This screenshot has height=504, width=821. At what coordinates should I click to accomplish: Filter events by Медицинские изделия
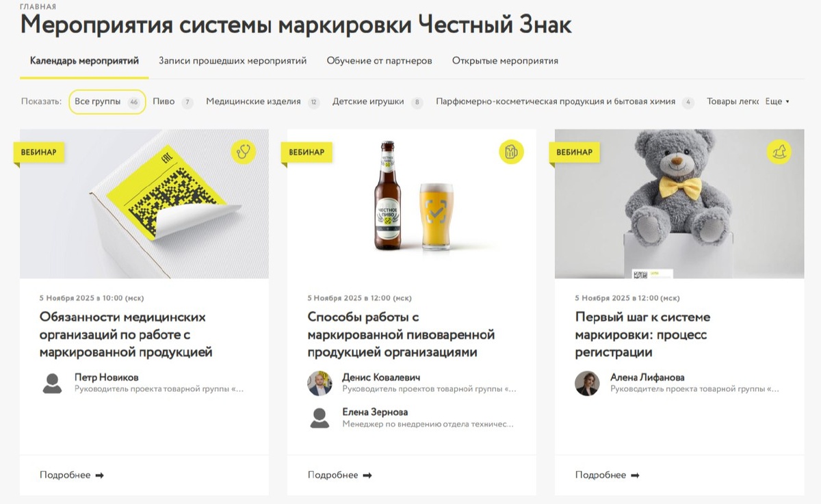263,102
